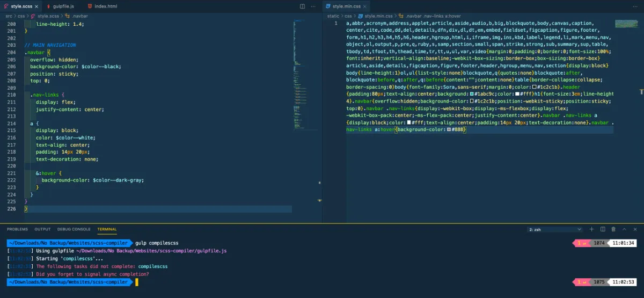Click the 'justify-content: center;' line

70,109
